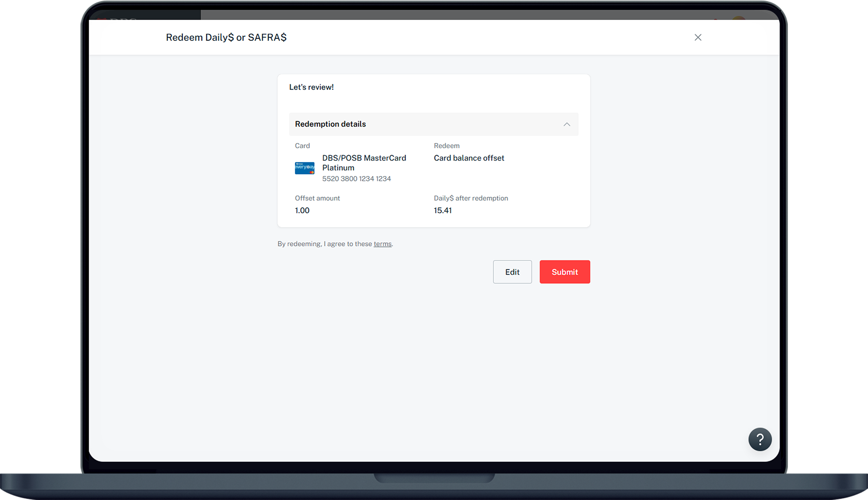This screenshot has width=868, height=500.
Task: Click the DBS/POSB card image thumbnail
Action: [304, 168]
